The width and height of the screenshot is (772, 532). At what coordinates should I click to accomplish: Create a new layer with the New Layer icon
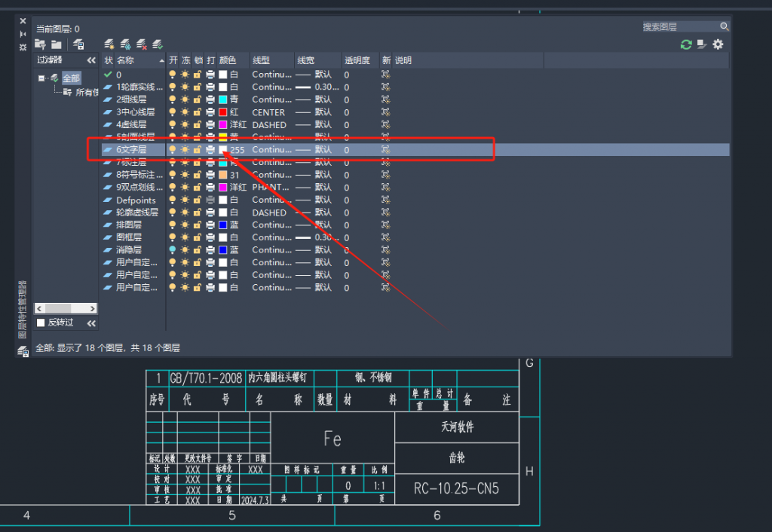(109, 44)
